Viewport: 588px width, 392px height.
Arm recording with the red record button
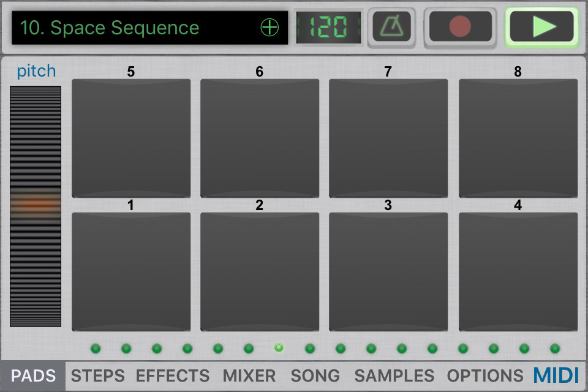(460, 26)
